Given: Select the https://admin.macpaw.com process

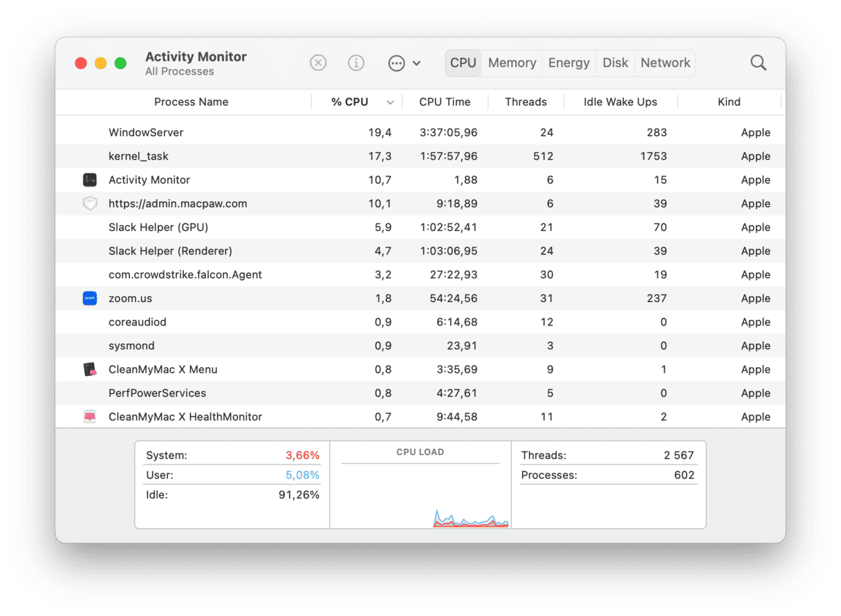Looking at the screenshot, I should coord(178,203).
